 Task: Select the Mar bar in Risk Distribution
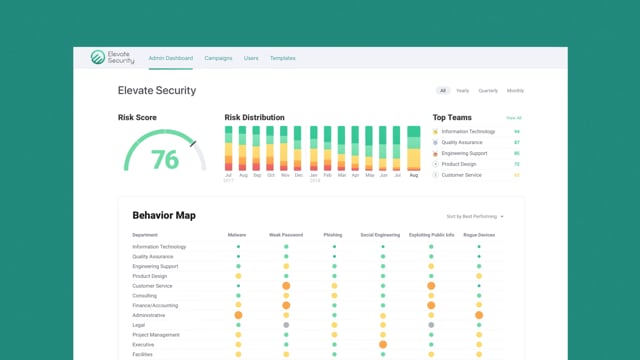pos(341,149)
